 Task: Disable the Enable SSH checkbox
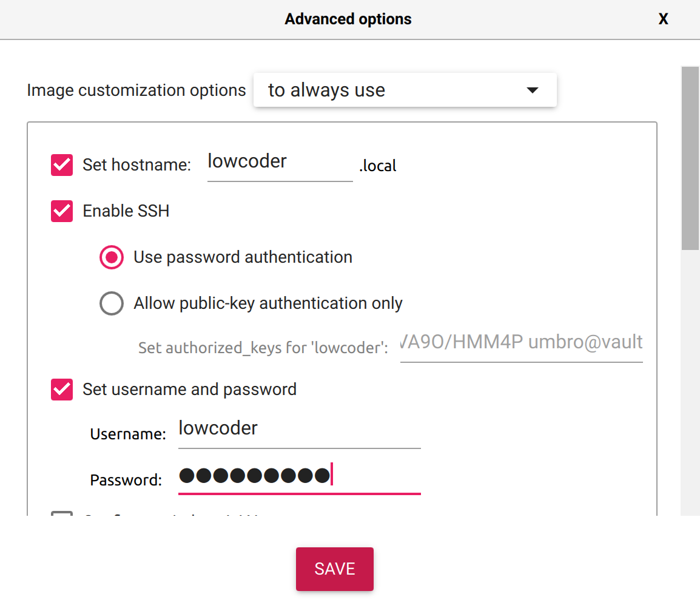point(62,211)
